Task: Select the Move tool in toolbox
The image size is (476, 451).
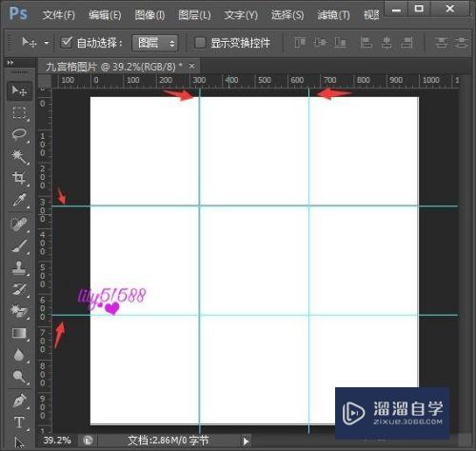Action: (19, 91)
